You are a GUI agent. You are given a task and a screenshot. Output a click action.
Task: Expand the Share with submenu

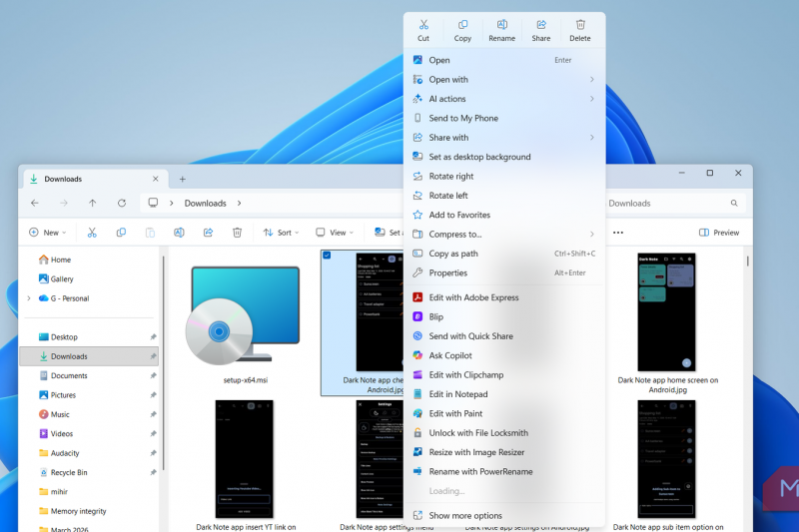coord(504,138)
